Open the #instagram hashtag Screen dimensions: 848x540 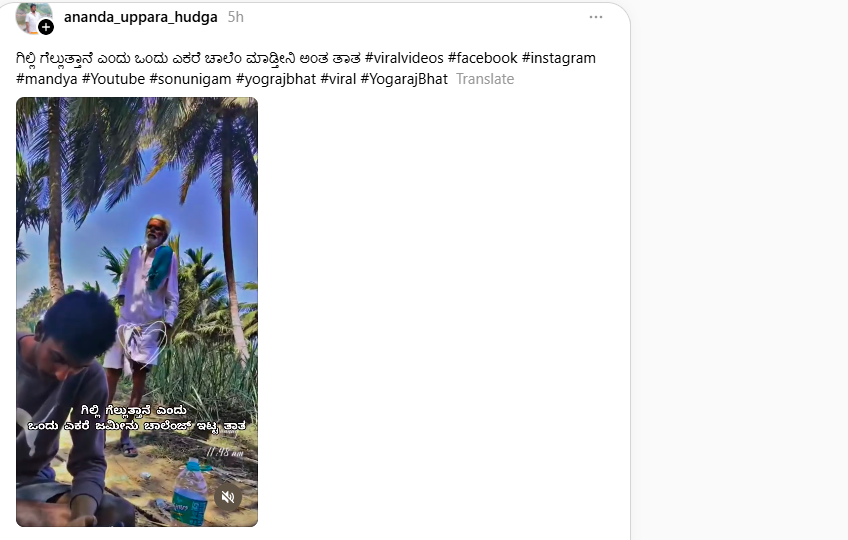pyautogui.click(x=559, y=58)
